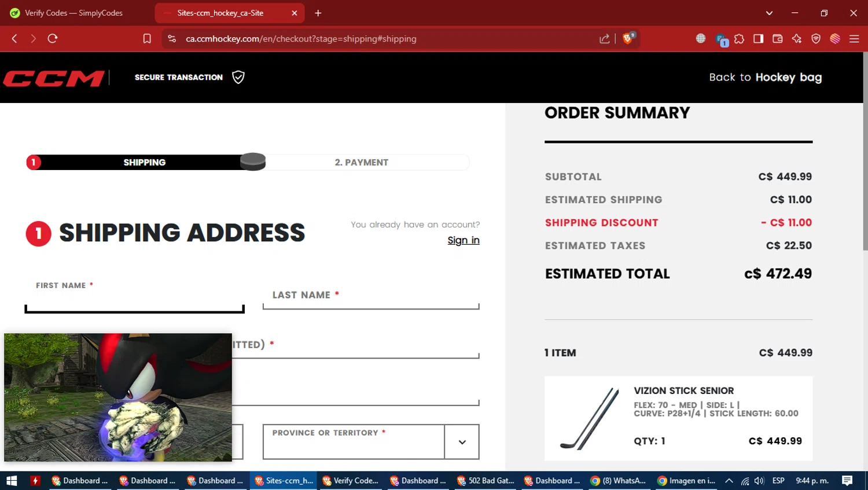Open a new browser tab
Image resolution: width=868 pixels, height=490 pixels.
coord(318,13)
